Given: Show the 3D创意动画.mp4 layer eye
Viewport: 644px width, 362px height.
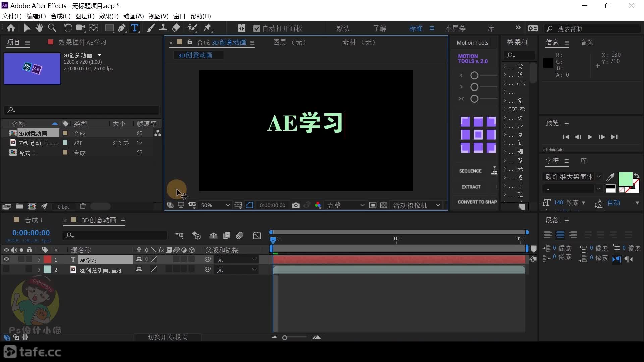Looking at the screenshot, I should 6,269.
